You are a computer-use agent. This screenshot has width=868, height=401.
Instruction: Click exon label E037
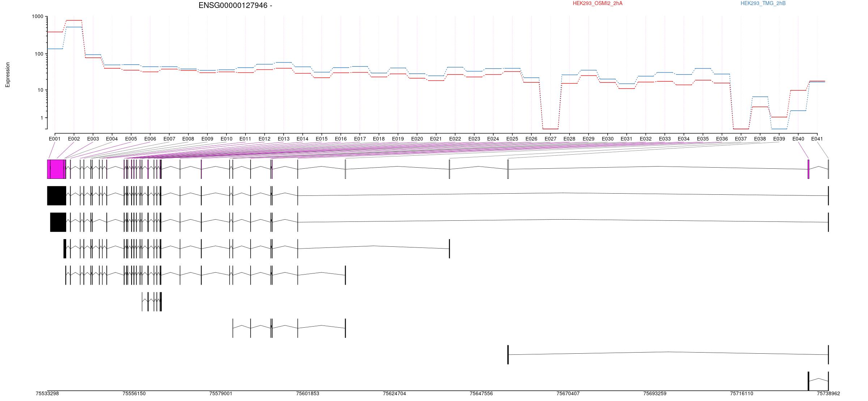(741, 139)
